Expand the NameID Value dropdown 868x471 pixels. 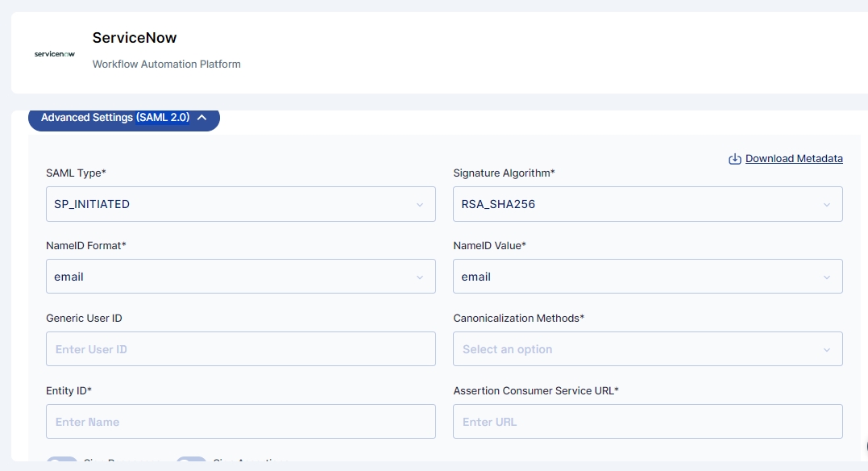point(648,277)
